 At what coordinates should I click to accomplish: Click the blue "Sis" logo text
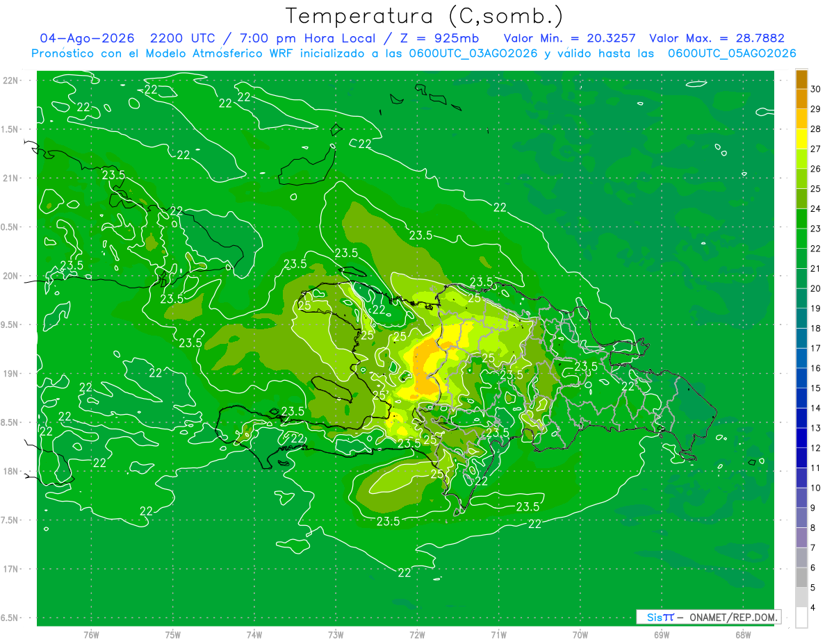pos(655,617)
